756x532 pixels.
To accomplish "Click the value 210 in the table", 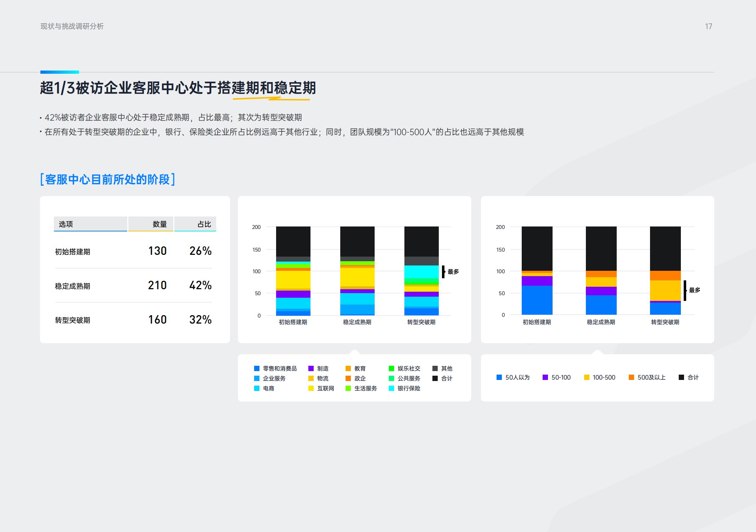I will (x=157, y=285).
